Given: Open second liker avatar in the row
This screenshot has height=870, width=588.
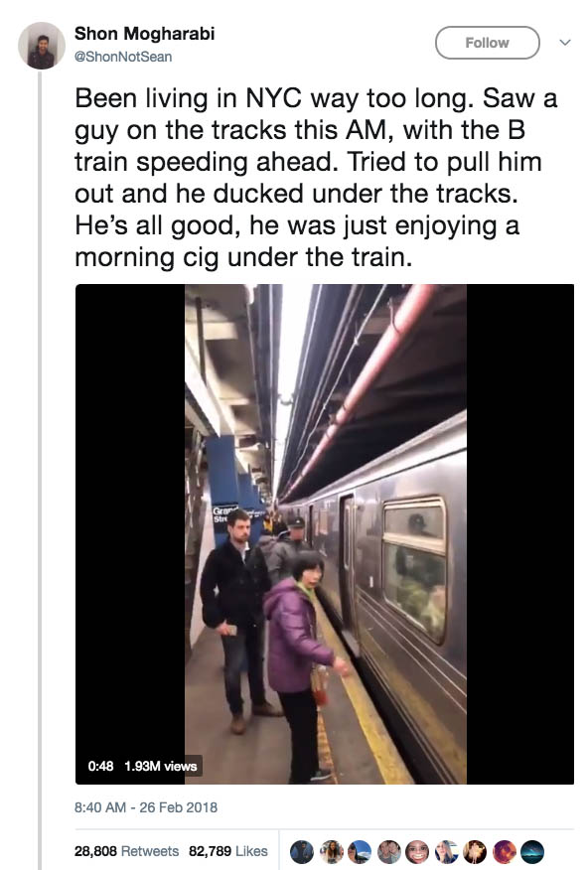Looking at the screenshot, I should pos(331,852).
